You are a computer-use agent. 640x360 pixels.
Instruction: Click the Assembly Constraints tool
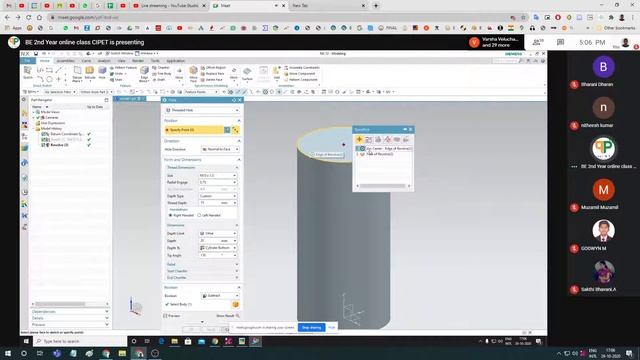[x=302, y=68]
